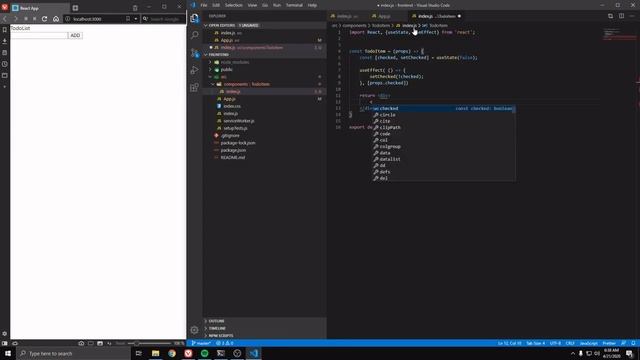Open the Edit menu in VS Code
Viewport: 640px width, 360px height.
(x=216, y=5)
